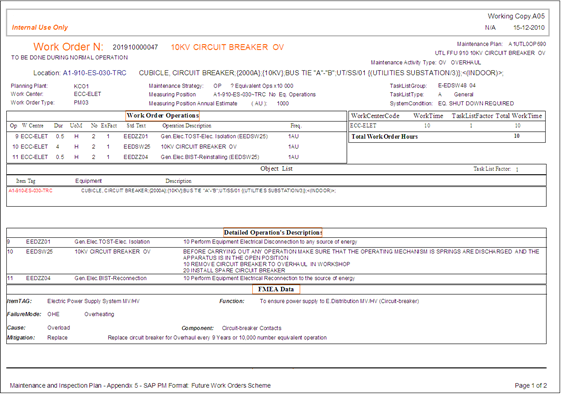561x394 pixels.
Task: Select the Detailed Operation's Description header
Action: (273, 233)
